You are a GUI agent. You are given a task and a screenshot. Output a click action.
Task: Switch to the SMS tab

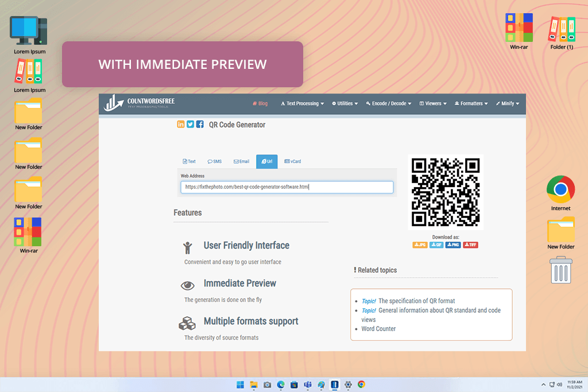click(x=215, y=161)
